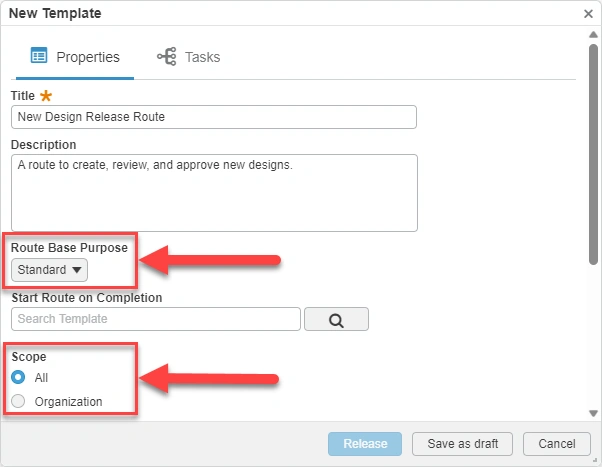602x467 pixels.
Task: Click the scrollbar down arrow
Action: 593,413
